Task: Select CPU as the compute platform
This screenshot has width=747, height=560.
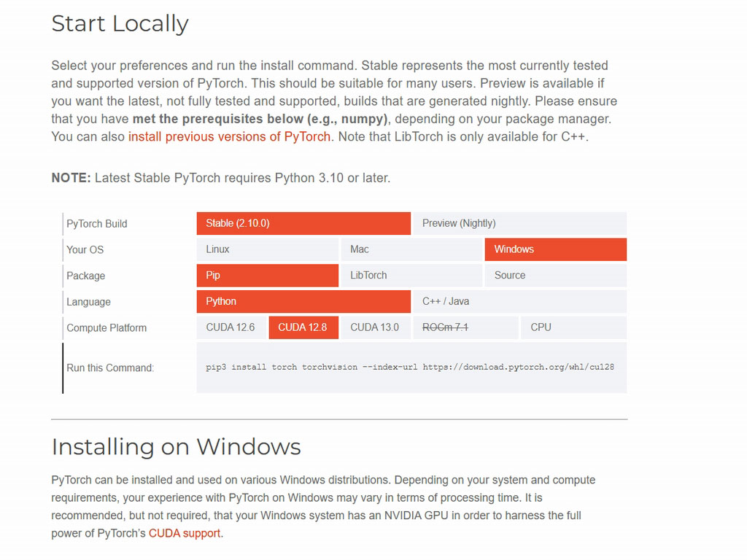Action: click(573, 327)
